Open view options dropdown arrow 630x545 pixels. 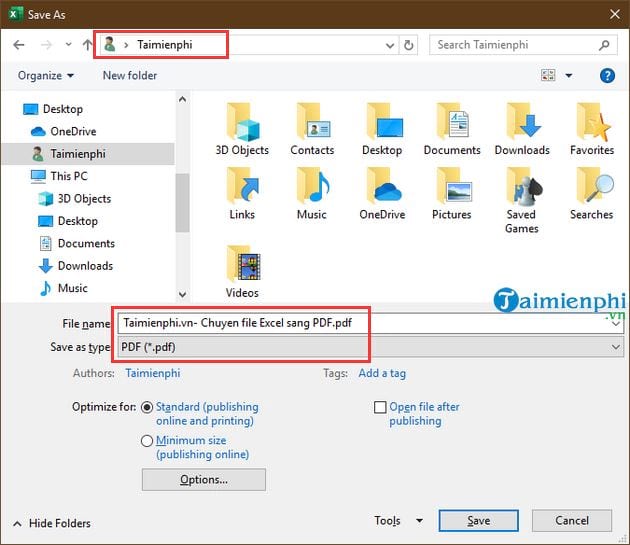tap(569, 75)
